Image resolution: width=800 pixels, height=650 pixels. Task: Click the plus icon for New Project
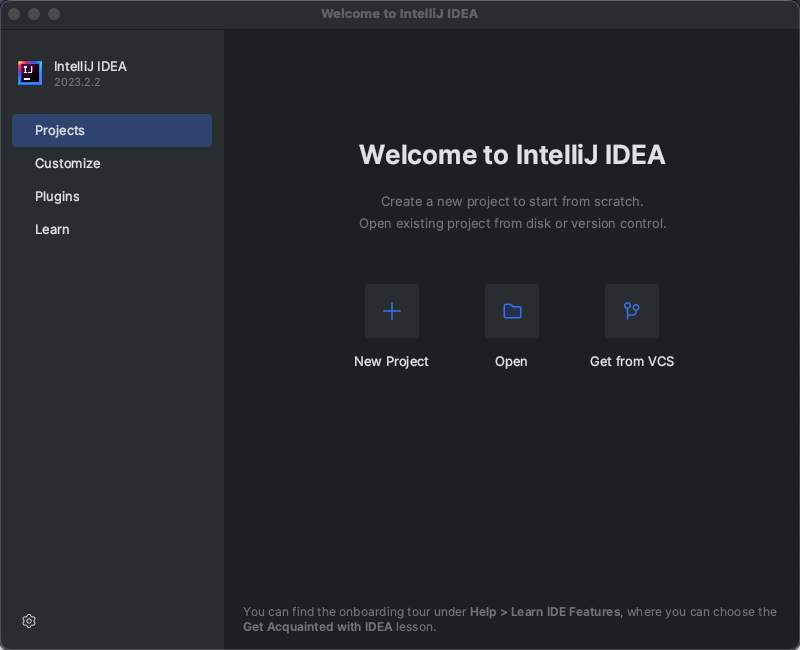tap(392, 311)
